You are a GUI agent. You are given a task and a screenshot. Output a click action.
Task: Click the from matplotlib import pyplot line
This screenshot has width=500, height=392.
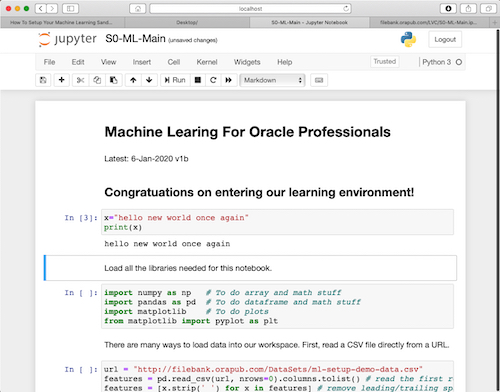[191, 321]
